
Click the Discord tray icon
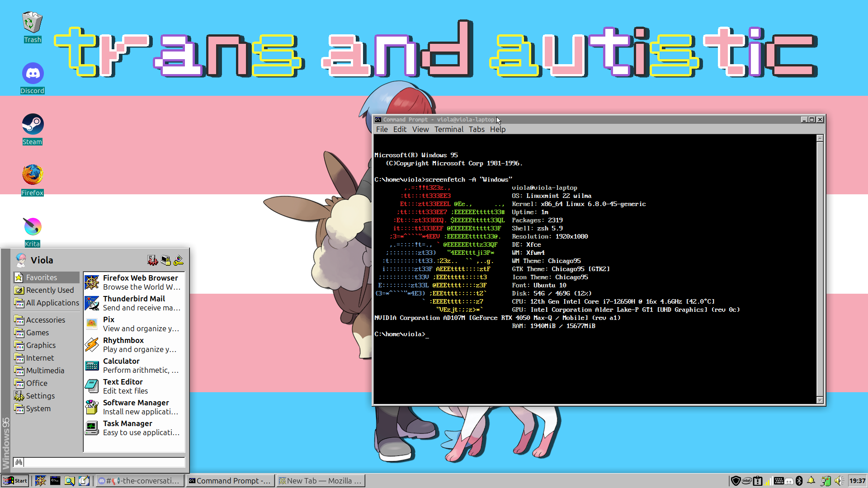tap(789, 481)
